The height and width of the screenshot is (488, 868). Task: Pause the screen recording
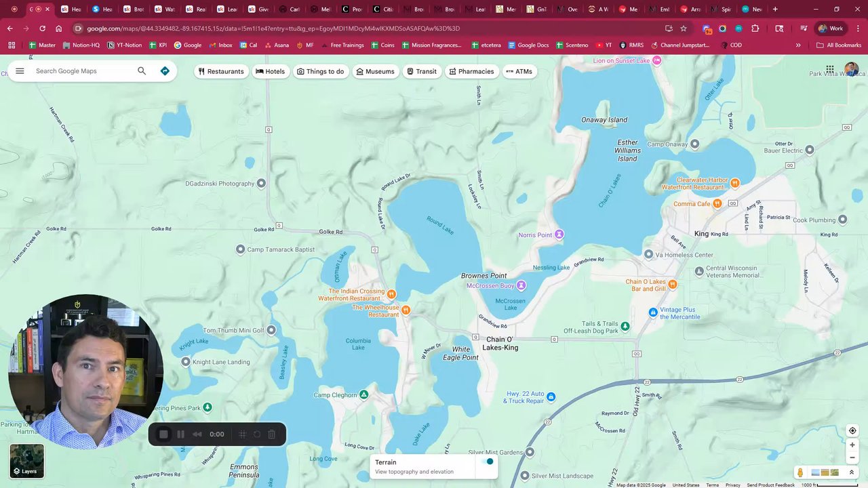coord(180,434)
